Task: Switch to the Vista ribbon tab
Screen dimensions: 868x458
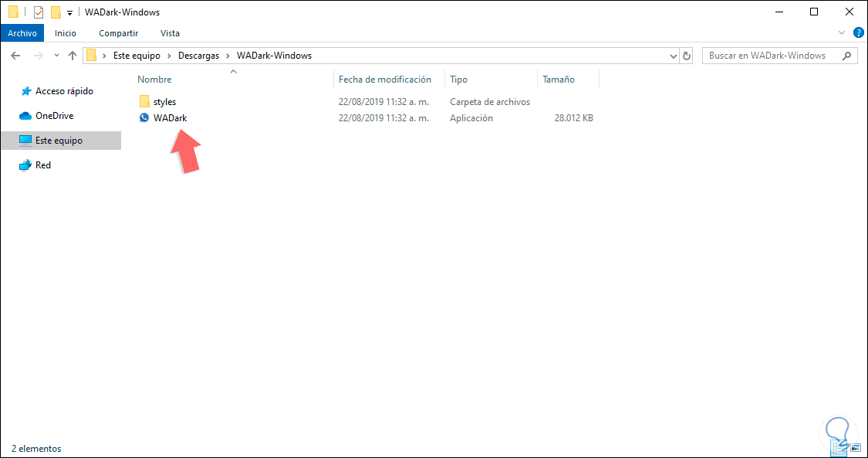Action: 170,33
